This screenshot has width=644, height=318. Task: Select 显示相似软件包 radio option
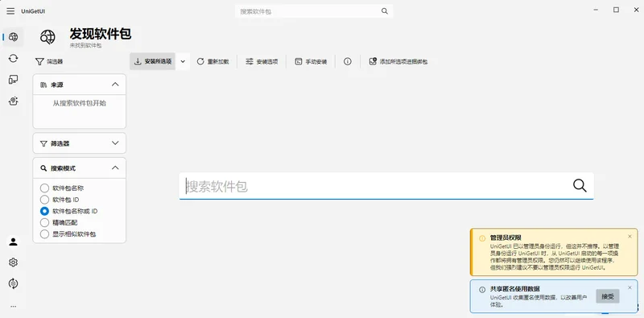click(x=68, y=234)
